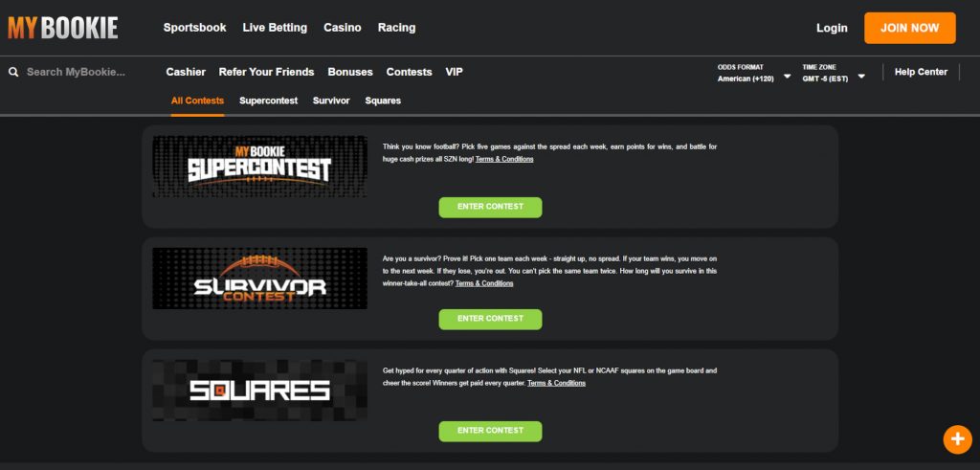
Task: Click Enter Contest for Survivor
Action: 490,319
